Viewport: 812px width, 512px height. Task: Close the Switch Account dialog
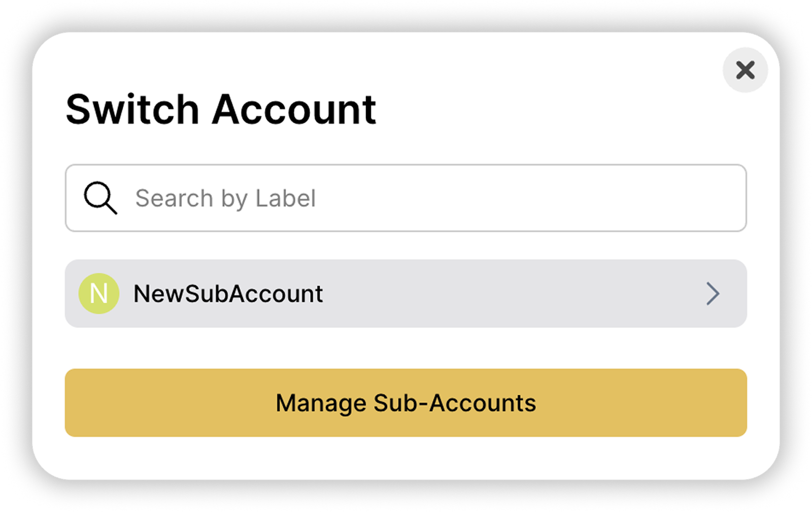(745, 70)
